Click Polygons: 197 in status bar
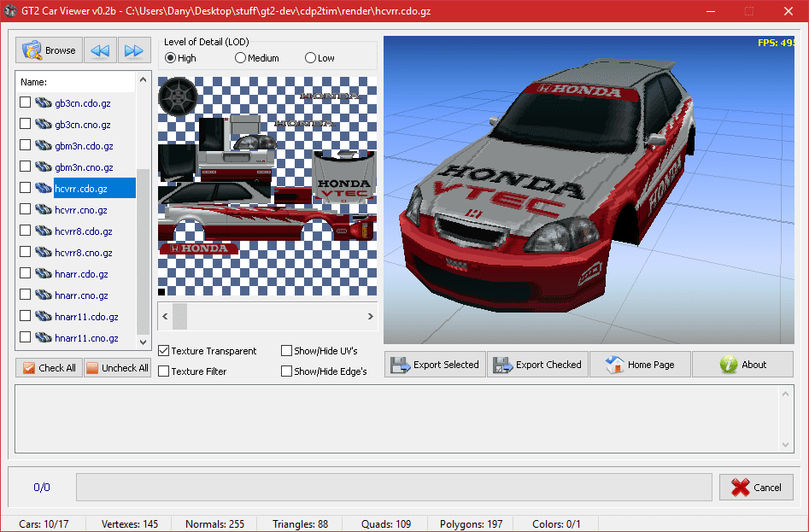 (x=471, y=523)
